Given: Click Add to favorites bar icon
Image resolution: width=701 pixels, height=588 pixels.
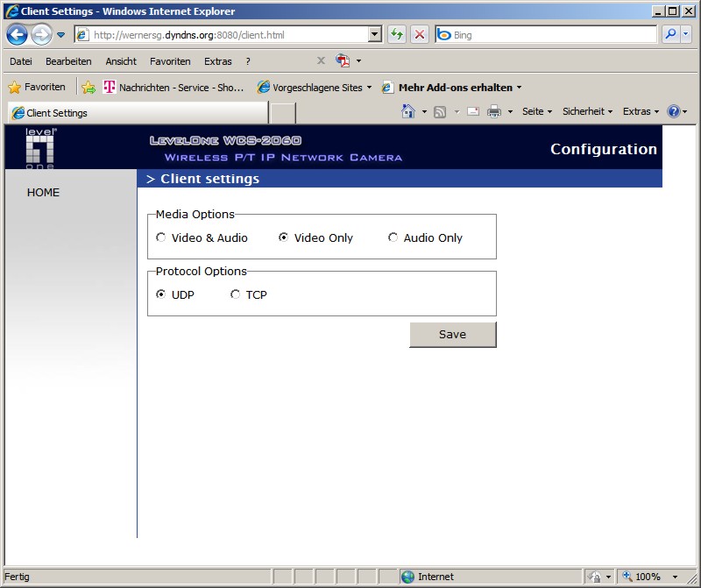Looking at the screenshot, I should 89,88.
